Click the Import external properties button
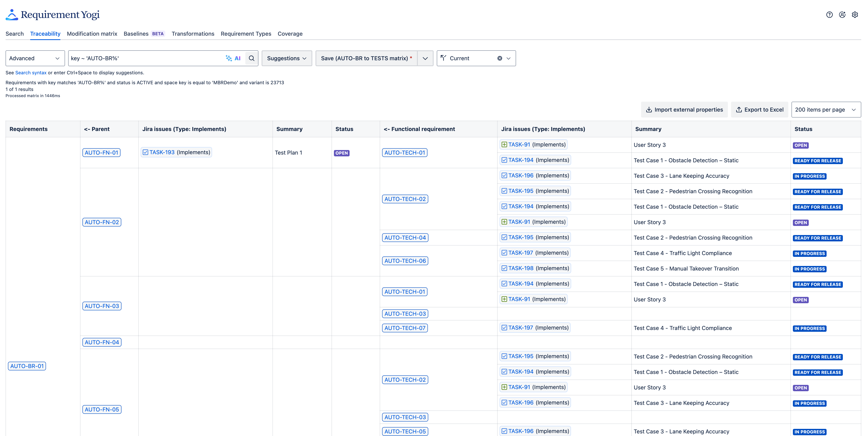Screen dimensions: 868x436 point(684,110)
